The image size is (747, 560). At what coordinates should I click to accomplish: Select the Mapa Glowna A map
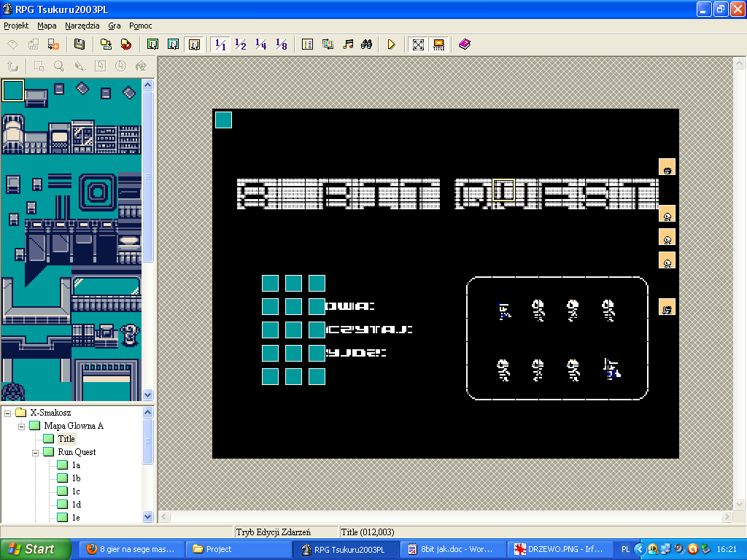pyautogui.click(x=74, y=426)
